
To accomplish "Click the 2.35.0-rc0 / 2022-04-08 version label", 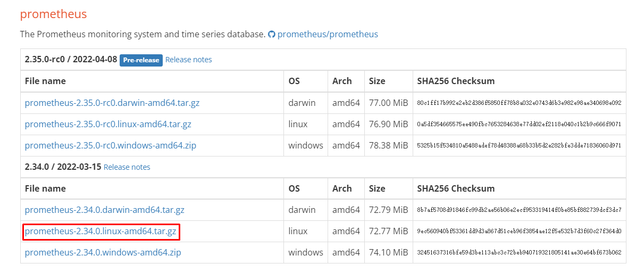I will [x=71, y=60].
